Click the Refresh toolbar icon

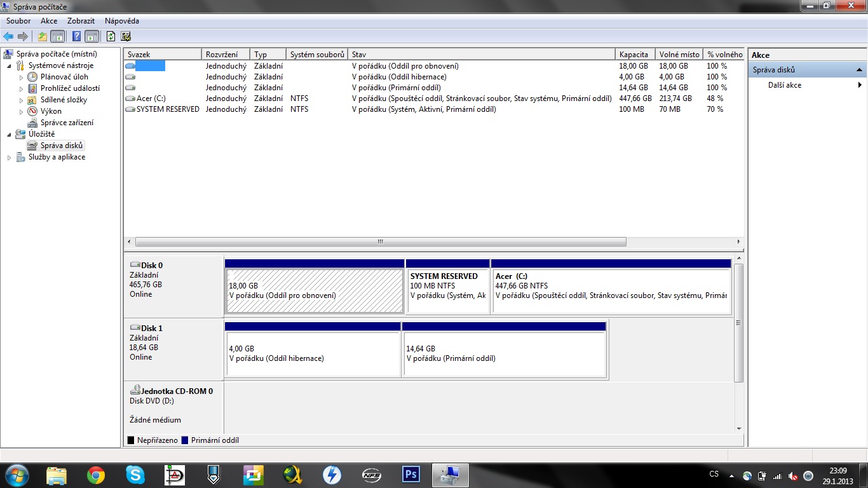click(111, 36)
